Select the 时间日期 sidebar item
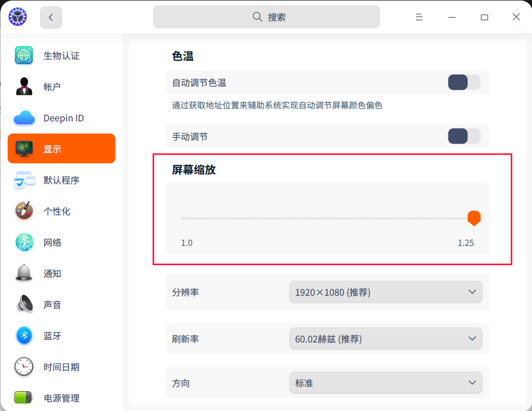The height and width of the screenshot is (411, 532). coord(61,367)
